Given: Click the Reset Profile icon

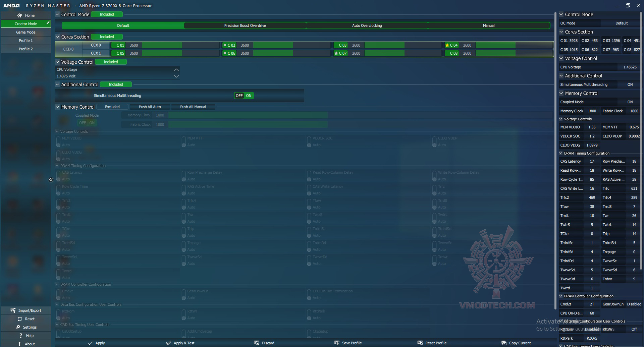Looking at the screenshot, I should 420,343.
